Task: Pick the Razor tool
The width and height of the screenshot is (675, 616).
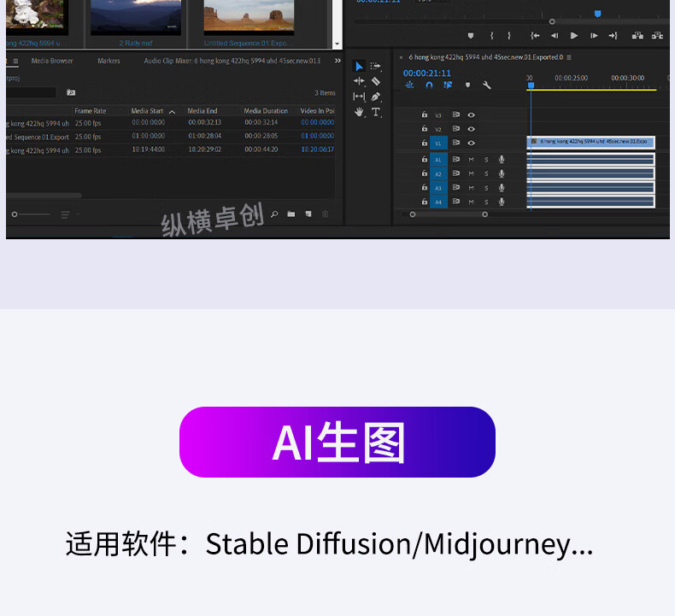Action: point(375,81)
